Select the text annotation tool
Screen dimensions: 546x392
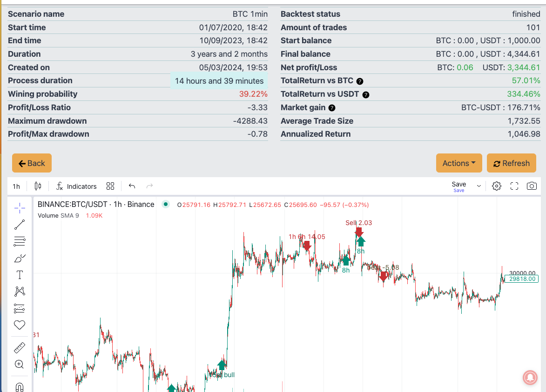pyautogui.click(x=19, y=274)
